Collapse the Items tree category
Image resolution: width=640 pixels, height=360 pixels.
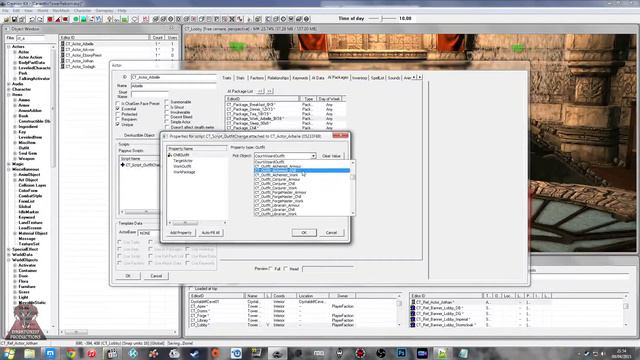(9, 95)
